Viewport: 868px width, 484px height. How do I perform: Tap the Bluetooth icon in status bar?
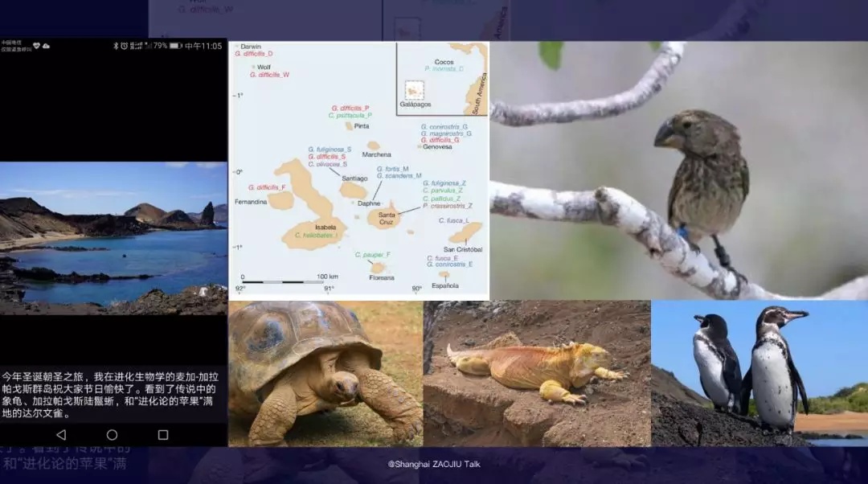(115, 46)
